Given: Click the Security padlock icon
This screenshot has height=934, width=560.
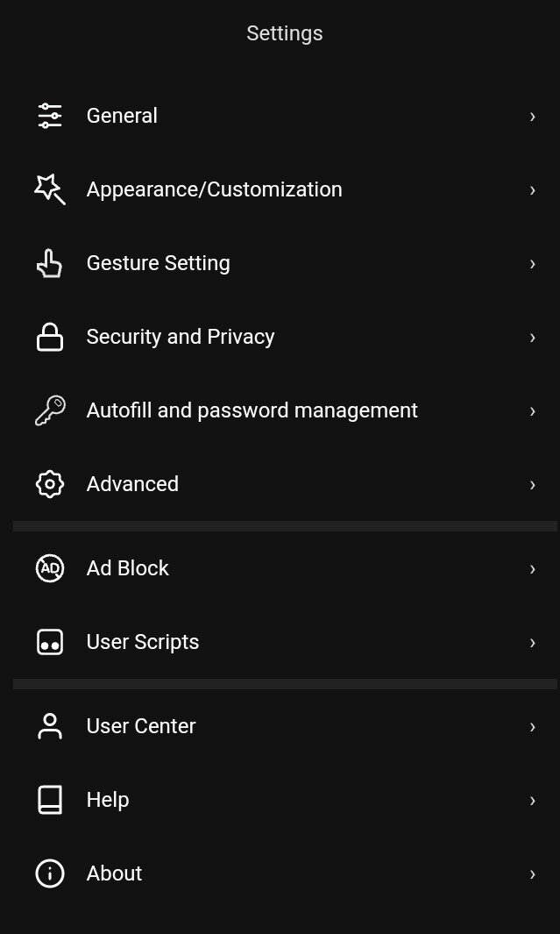Looking at the screenshot, I should [50, 337].
